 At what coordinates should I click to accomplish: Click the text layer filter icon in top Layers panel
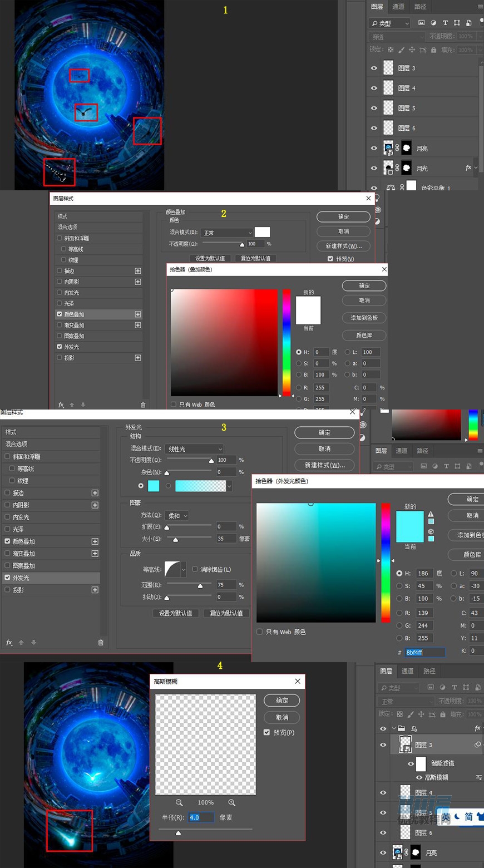tap(445, 23)
